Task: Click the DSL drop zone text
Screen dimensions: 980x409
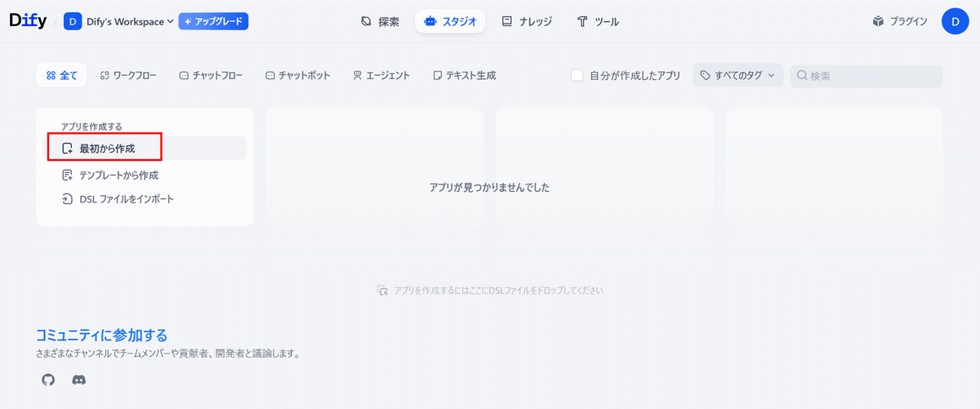Action: (x=498, y=290)
